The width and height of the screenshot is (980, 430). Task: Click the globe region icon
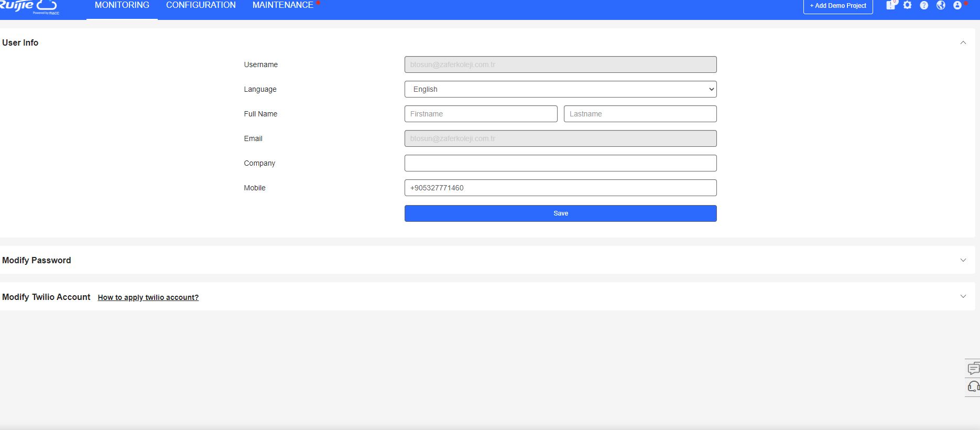[x=941, y=5]
